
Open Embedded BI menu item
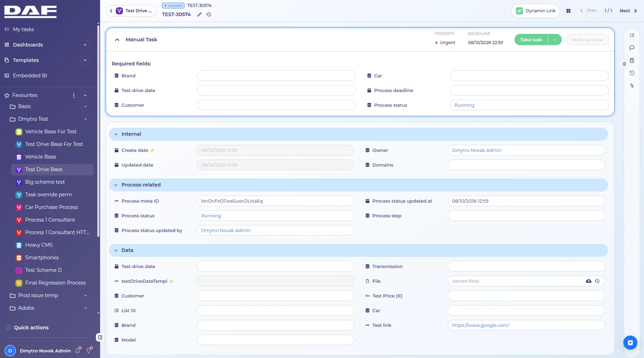30,76
